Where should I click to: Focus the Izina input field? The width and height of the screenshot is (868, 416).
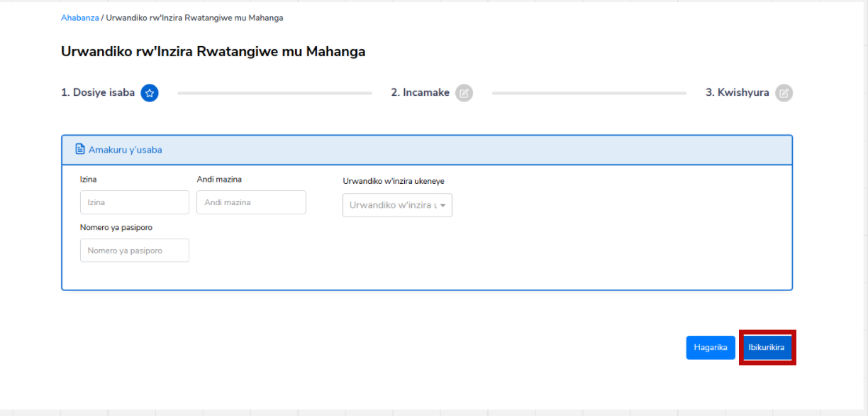coord(135,202)
